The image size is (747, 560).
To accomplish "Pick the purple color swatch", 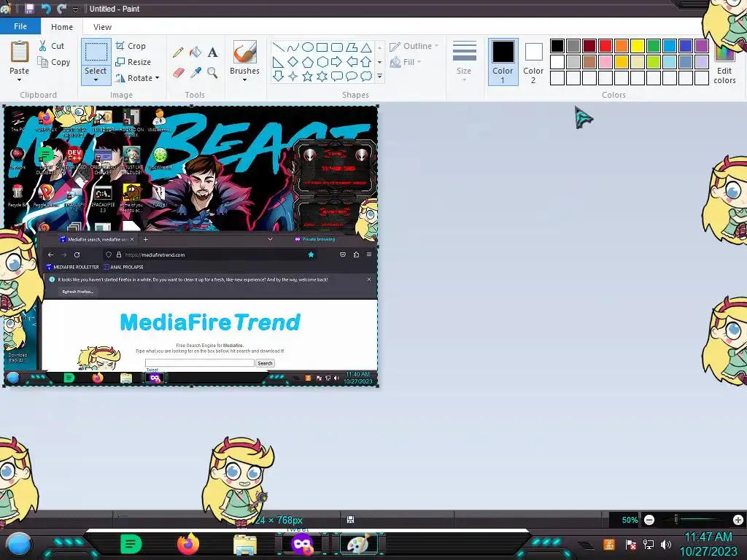I will point(702,46).
